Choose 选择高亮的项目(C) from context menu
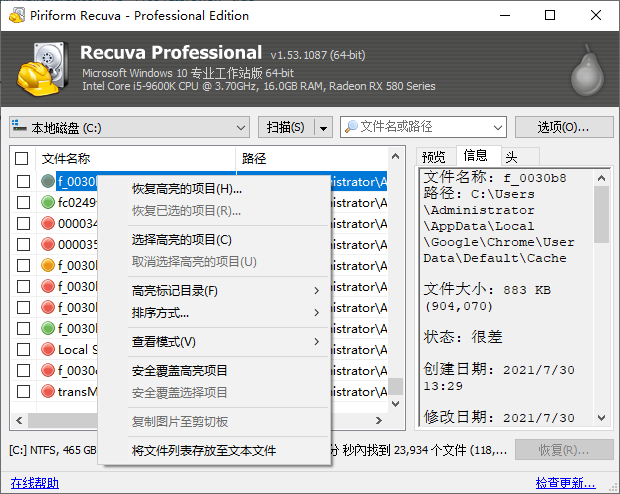This screenshot has width=620, height=494. (228, 240)
